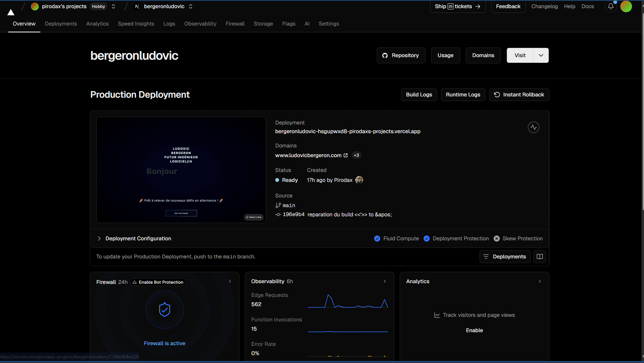The height and width of the screenshot is (363, 644).
Task: Open the Visit button dropdown arrow
Action: coord(541,55)
